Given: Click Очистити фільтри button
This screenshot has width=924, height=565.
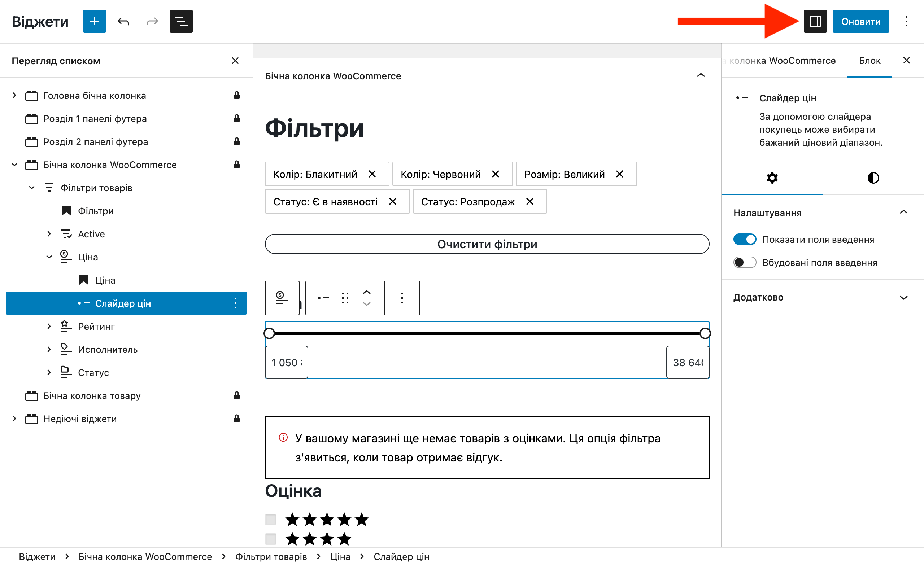Looking at the screenshot, I should coord(487,244).
